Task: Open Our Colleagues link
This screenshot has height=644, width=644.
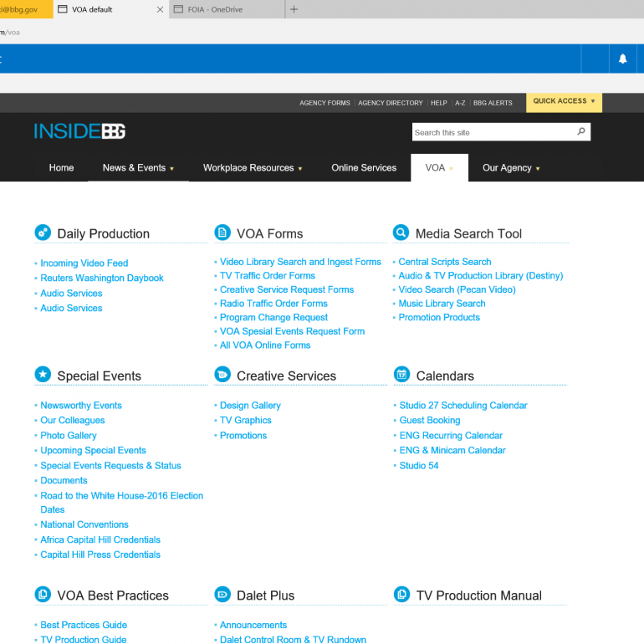Action: coord(72,420)
